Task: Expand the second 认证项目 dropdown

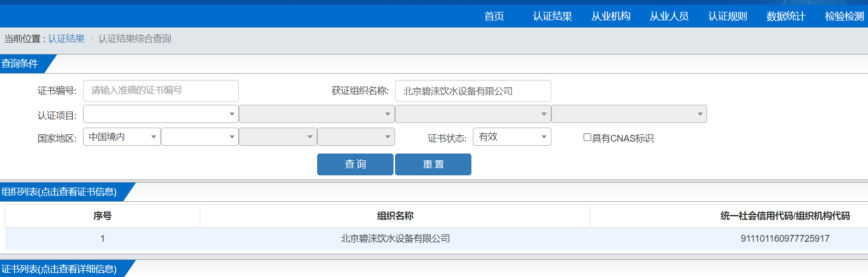Action: point(317,114)
